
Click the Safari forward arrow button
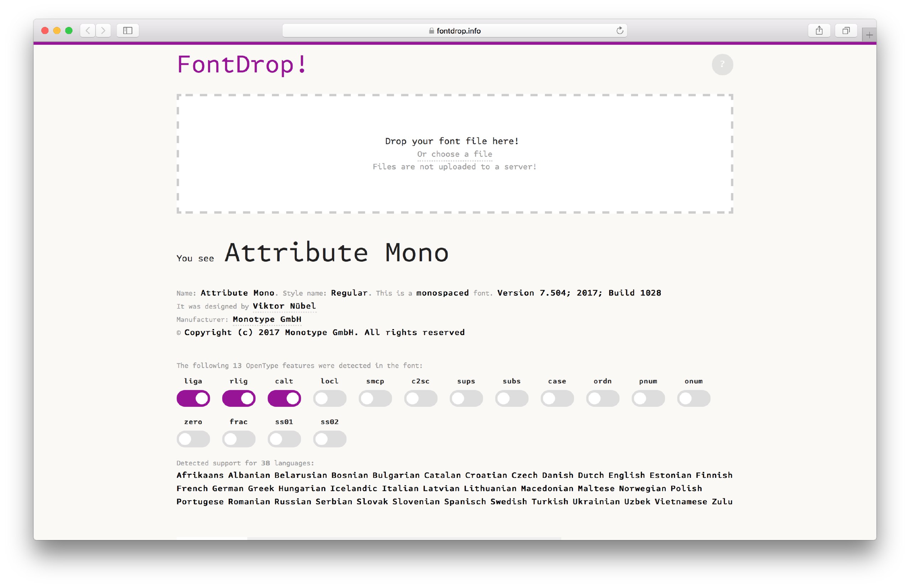[103, 31]
